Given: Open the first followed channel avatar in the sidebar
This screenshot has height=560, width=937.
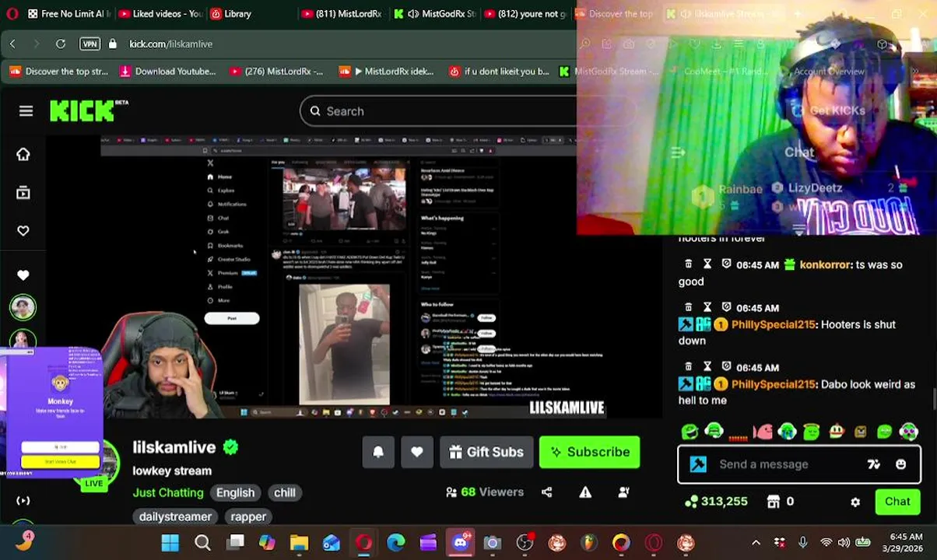Looking at the screenshot, I should [23, 307].
